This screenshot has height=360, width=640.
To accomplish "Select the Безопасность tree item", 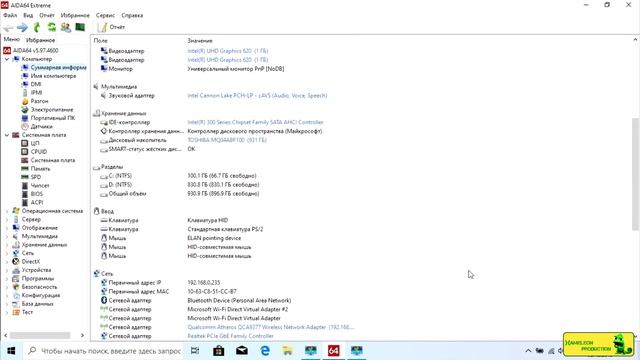I will [39, 287].
